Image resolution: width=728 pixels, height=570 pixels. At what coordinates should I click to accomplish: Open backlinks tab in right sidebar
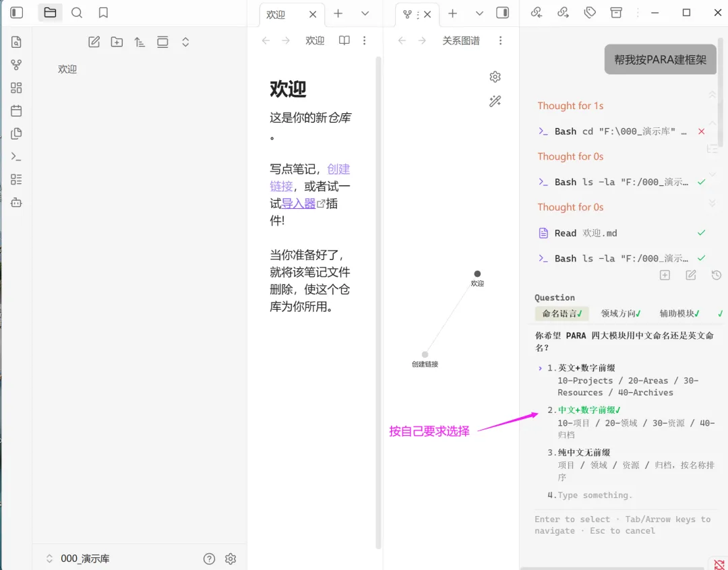[537, 13]
